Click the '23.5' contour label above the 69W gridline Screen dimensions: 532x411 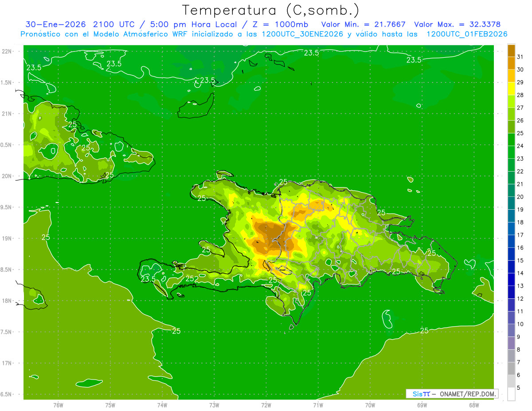414,60
